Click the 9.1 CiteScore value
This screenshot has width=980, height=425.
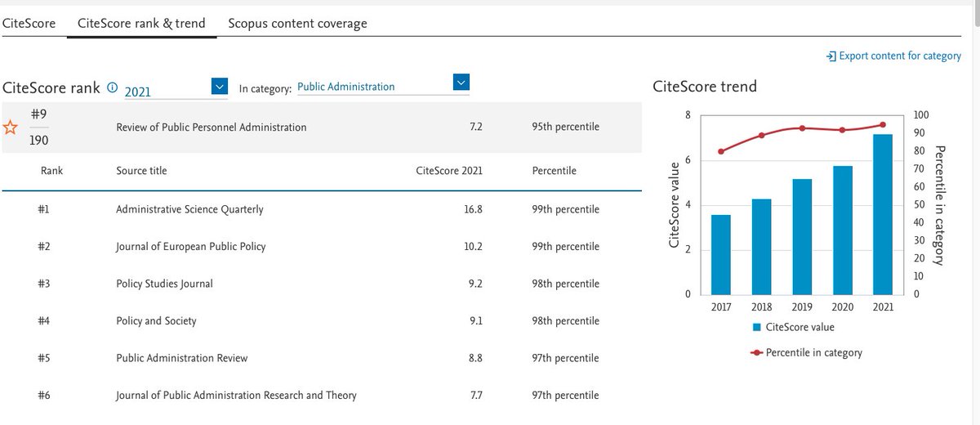[475, 321]
